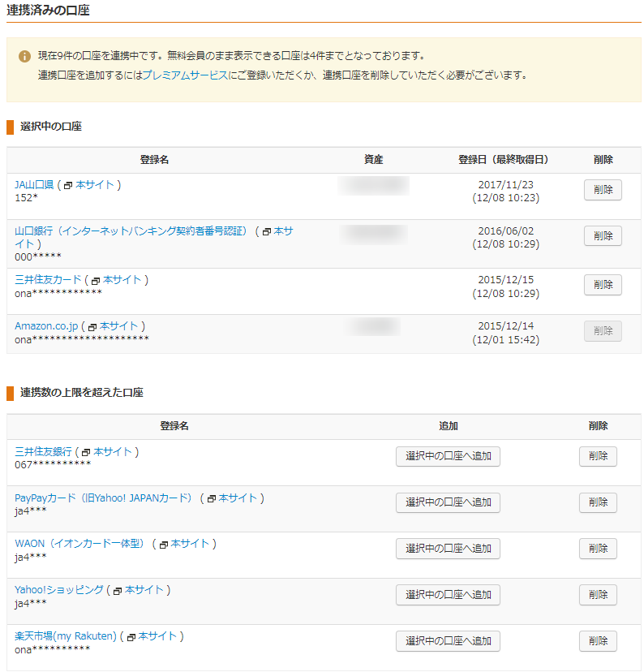
Task: Open 三井住友銀行 account link
Action: (x=43, y=452)
